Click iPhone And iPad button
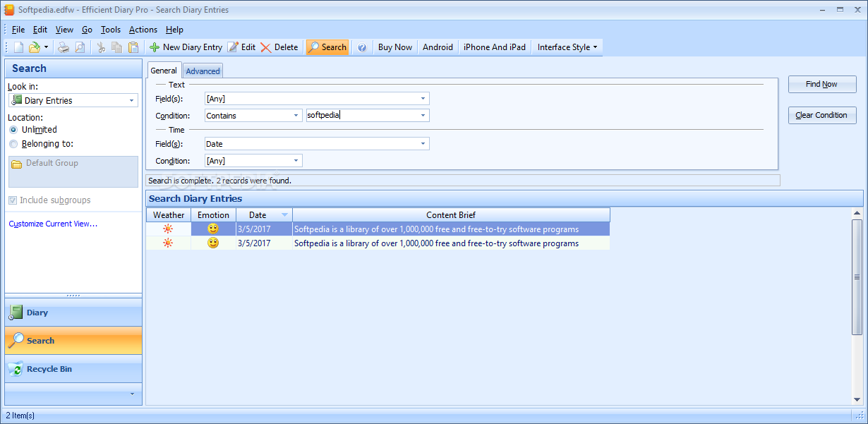868x424 pixels. point(495,47)
